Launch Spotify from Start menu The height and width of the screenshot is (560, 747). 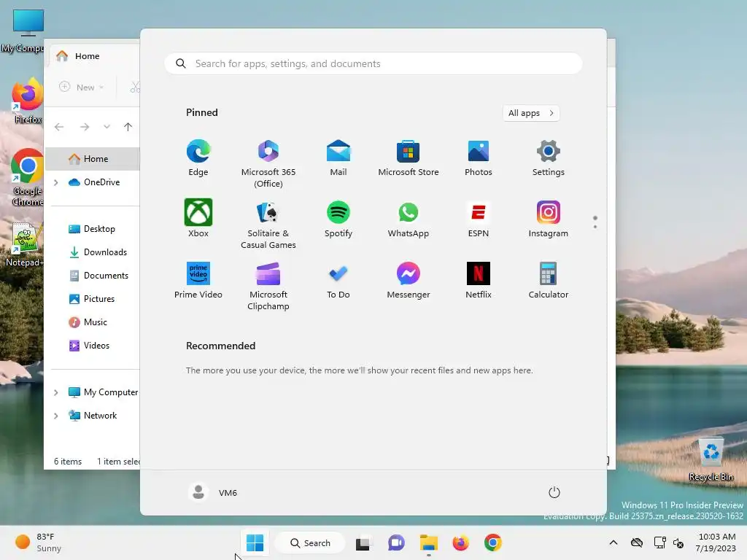pyautogui.click(x=338, y=219)
